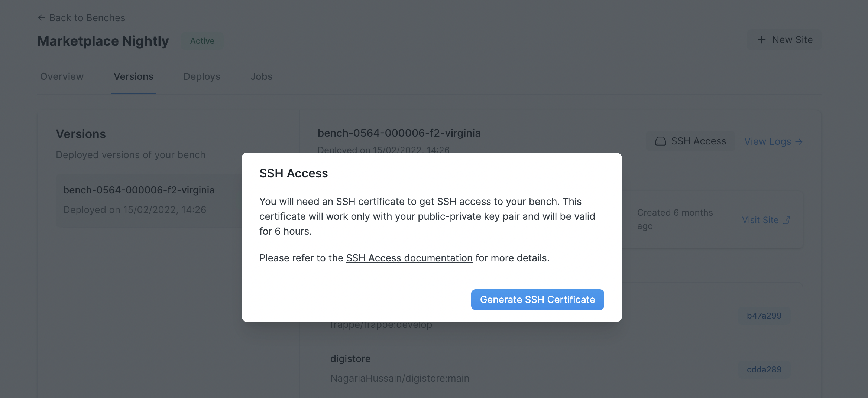The width and height of the screenshot is (868, 398).
Task: Go to the Jobs tab
Action: pyautogui.click(x=261, y=76)
